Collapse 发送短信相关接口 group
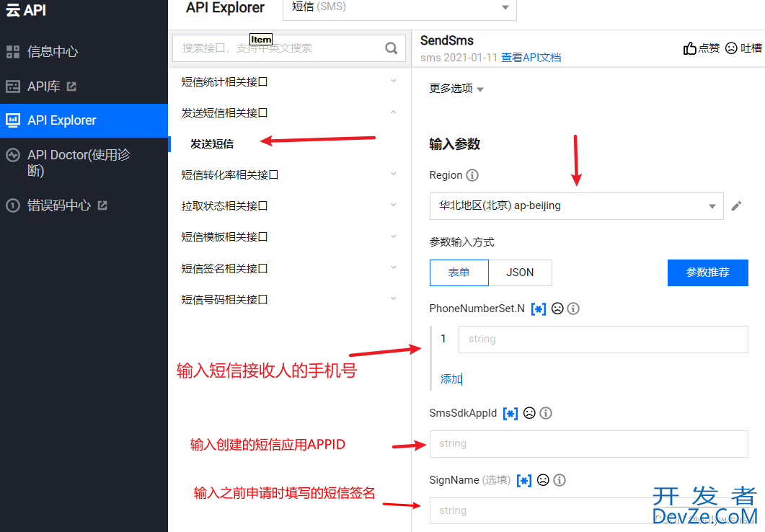The height and width of the screenshot is (532, 765). [x=289, y=113]
